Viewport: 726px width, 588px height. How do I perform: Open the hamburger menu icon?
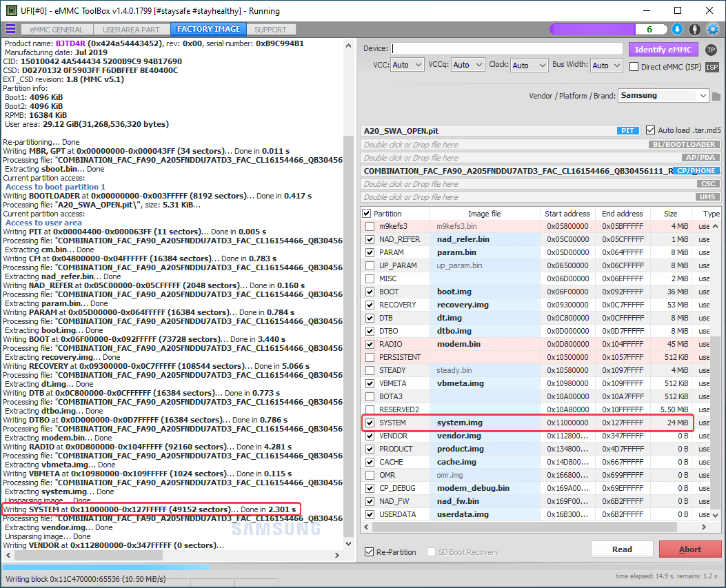click(x=10, y=29)
